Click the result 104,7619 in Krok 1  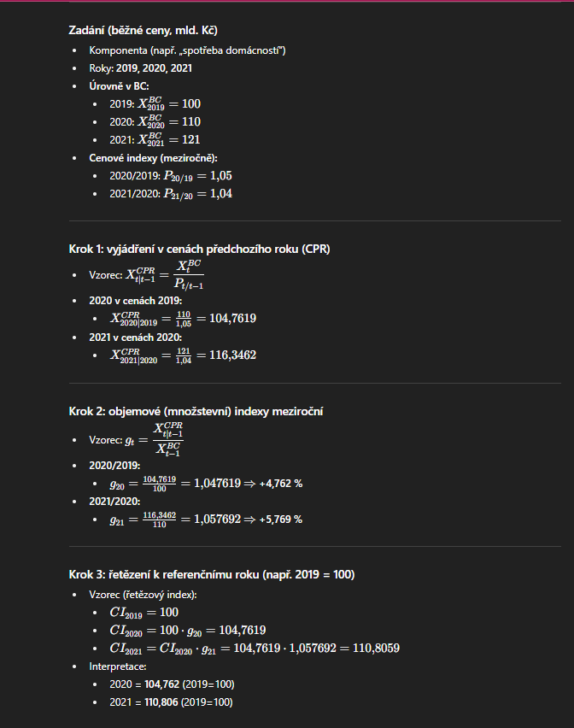pos(232,318)
